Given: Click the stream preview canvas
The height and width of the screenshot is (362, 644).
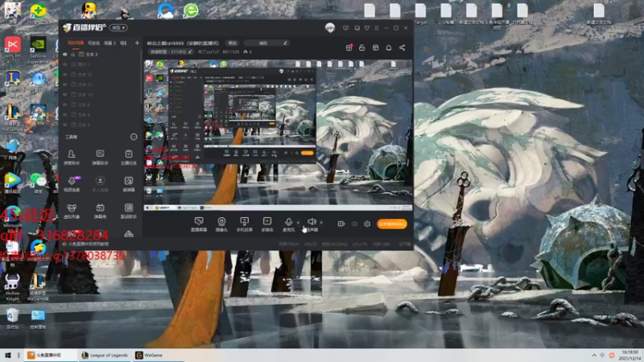Looking at the screenshot, I should point(278,135).
